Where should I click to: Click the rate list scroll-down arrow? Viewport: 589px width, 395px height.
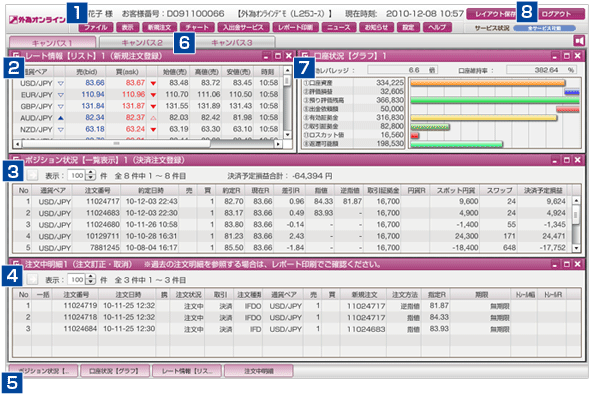click(x=287, y=134)
